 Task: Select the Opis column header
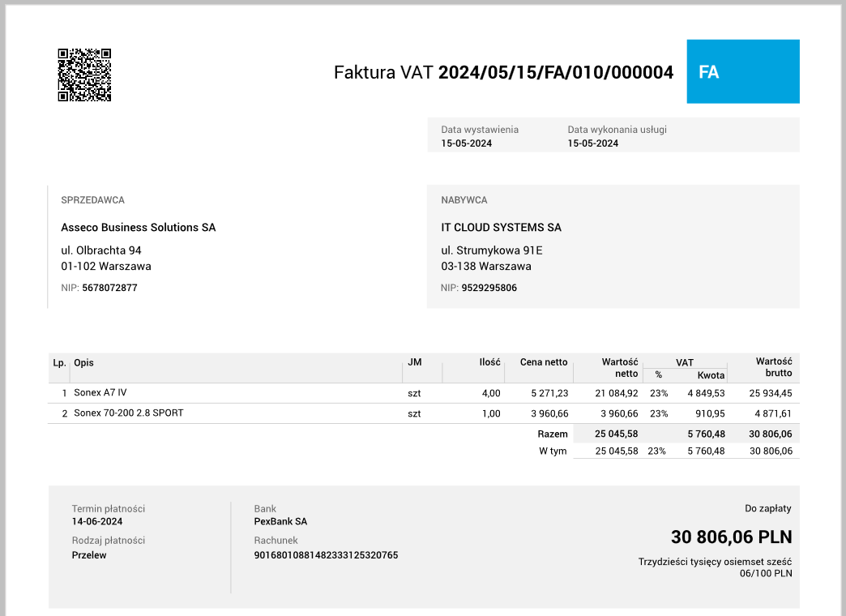(x=83, y=363)
